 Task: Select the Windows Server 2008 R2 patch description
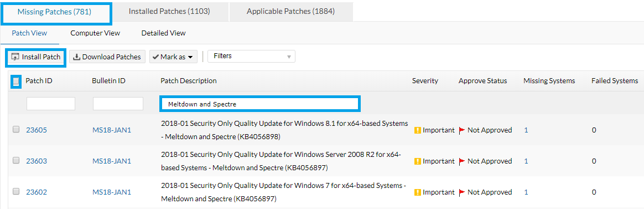click(x=281, y=161)
